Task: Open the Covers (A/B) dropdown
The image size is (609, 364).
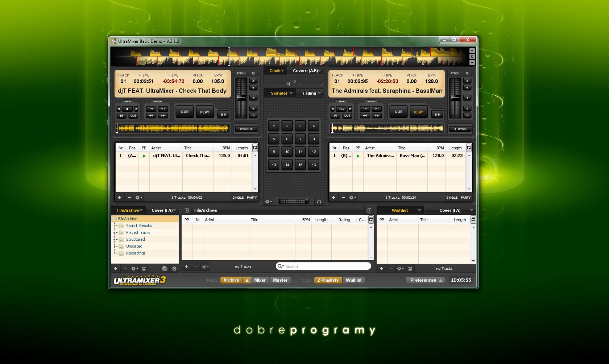Action: (306, 71)
